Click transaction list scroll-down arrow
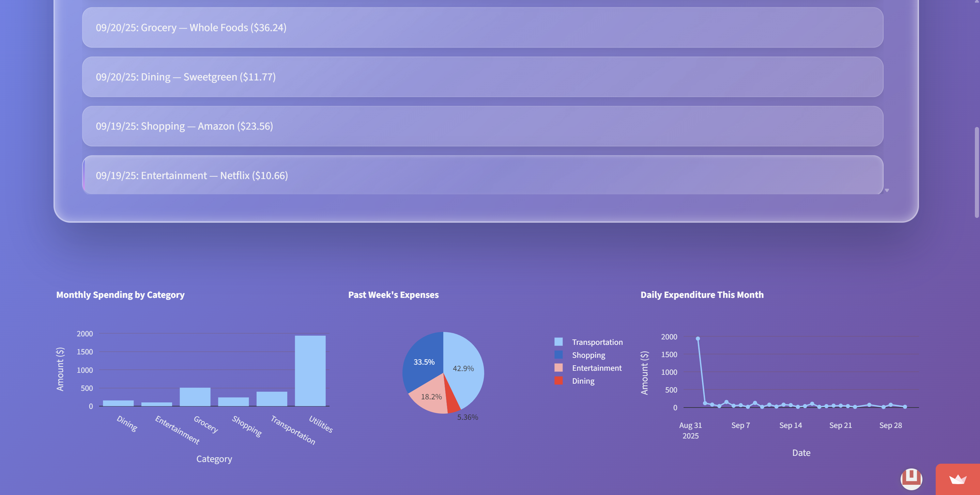980x495 pixels. (887, 190)
